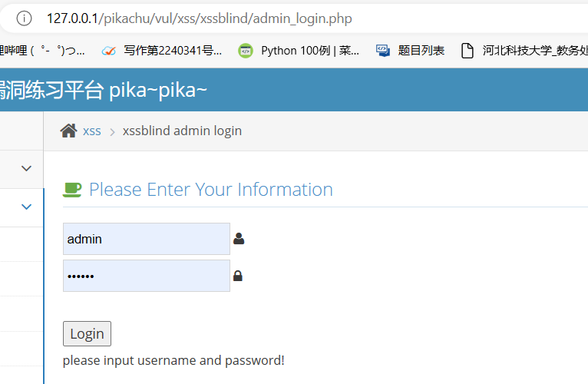Viewport: 588px width, 384px height.
Task: Select the address bar URL text
Action: (x=200, y=18)
